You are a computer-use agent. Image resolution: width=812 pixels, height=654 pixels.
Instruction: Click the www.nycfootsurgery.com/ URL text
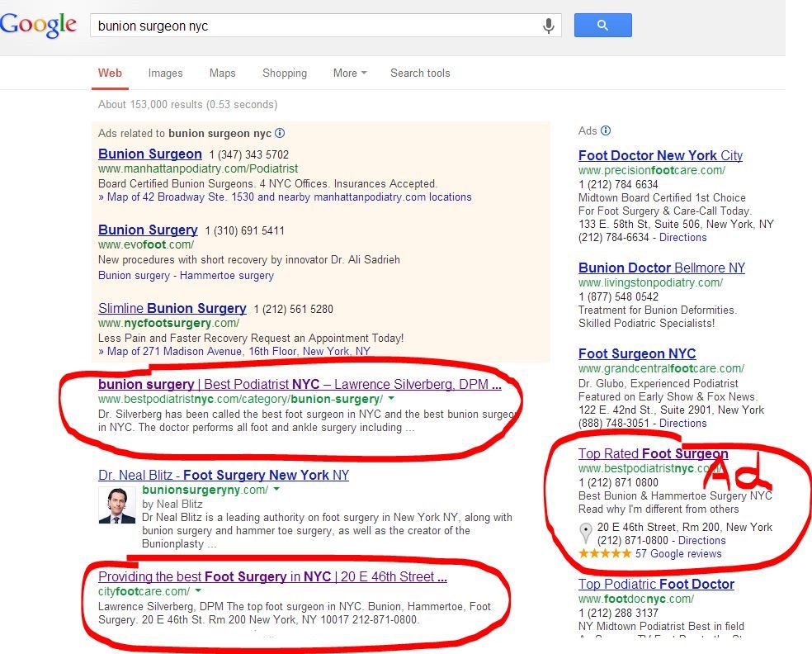[168, 323]
